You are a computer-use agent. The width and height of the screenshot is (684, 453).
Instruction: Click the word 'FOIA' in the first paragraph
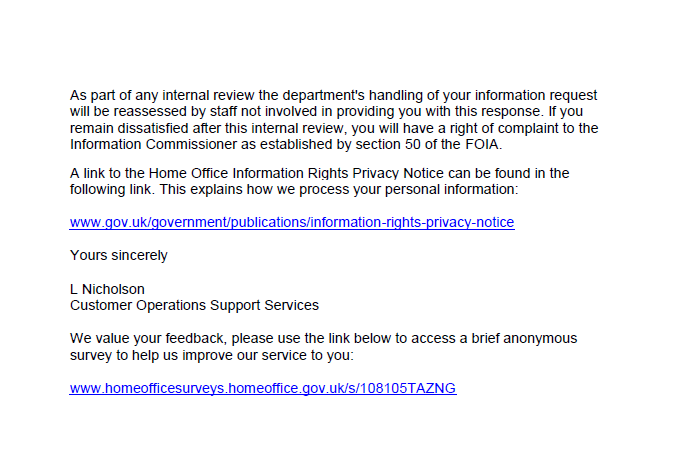pos(482,144)
